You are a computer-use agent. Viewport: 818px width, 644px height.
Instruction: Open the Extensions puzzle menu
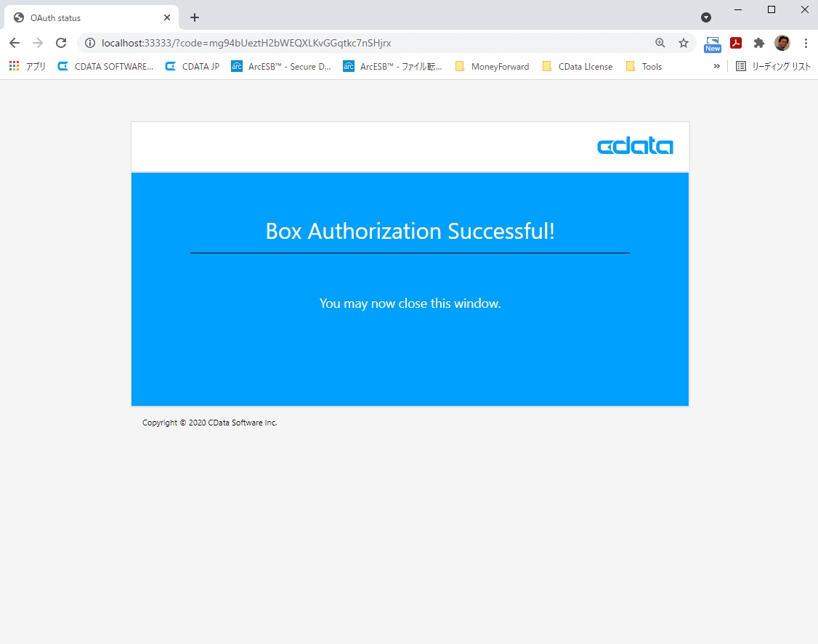pyautogui.click(x=759, y=43)
